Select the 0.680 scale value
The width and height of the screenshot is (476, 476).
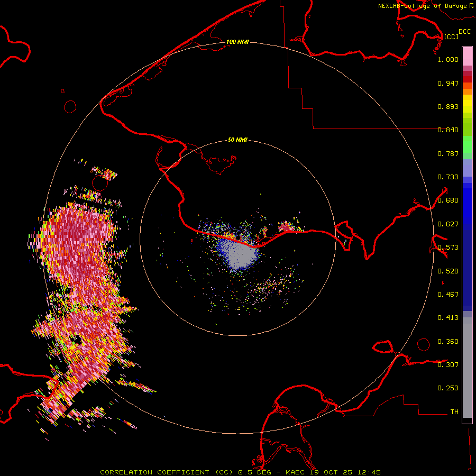pyautogui.click(x=448, y=200)
